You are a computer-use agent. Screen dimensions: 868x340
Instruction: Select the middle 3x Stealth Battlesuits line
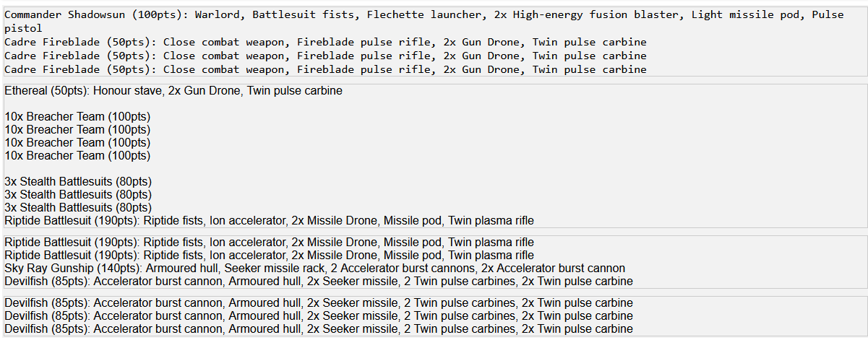78,195
